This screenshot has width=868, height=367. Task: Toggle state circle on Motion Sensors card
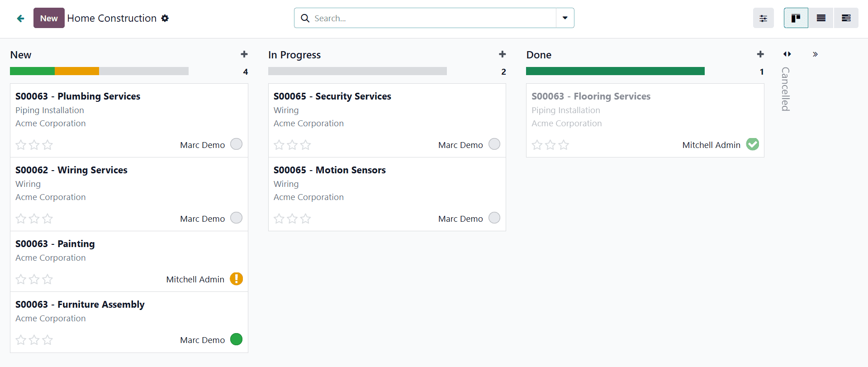click(494, 218)
